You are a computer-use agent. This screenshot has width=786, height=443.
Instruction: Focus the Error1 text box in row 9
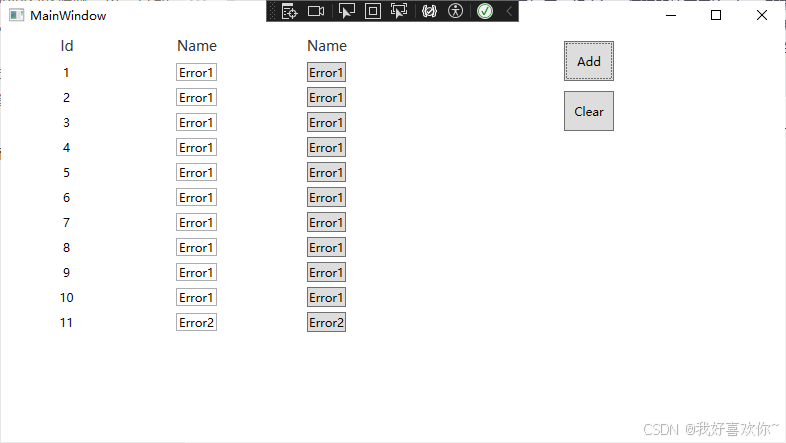click(x=196, y=273)
